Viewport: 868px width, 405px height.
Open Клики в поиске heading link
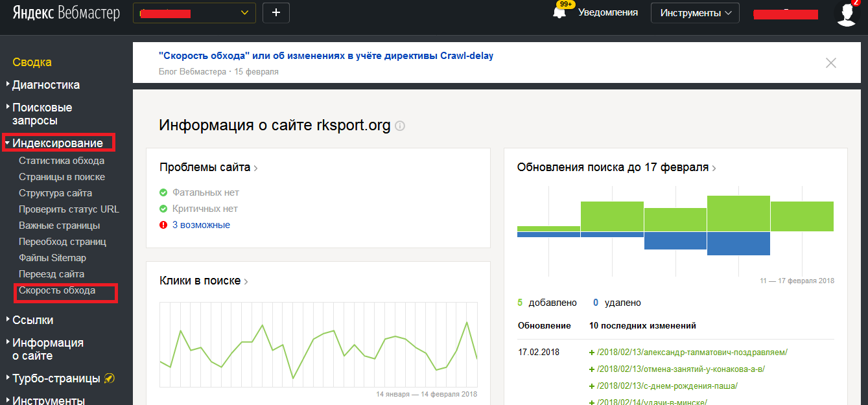[x=204, y=281]
